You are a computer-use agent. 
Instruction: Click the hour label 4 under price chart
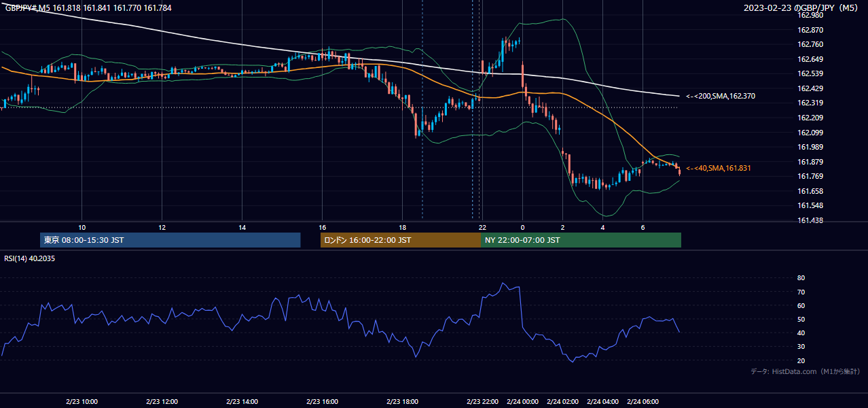pos(602,227)
